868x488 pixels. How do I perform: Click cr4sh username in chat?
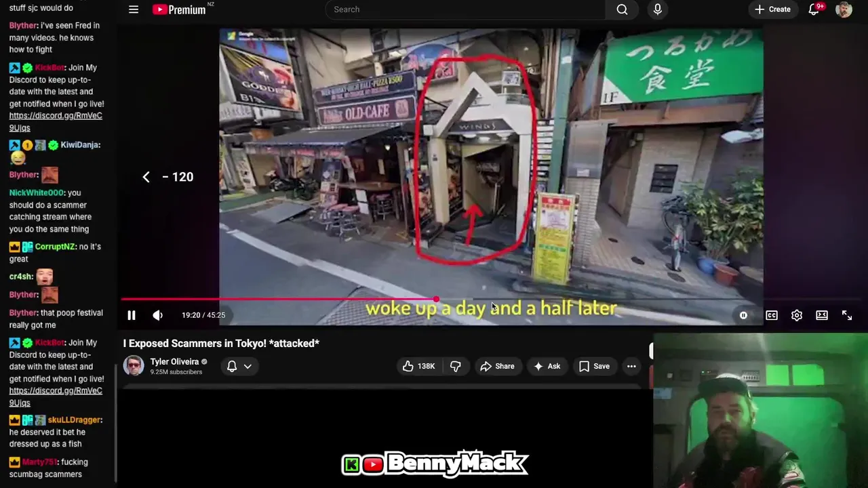click(x=21, y=277)
